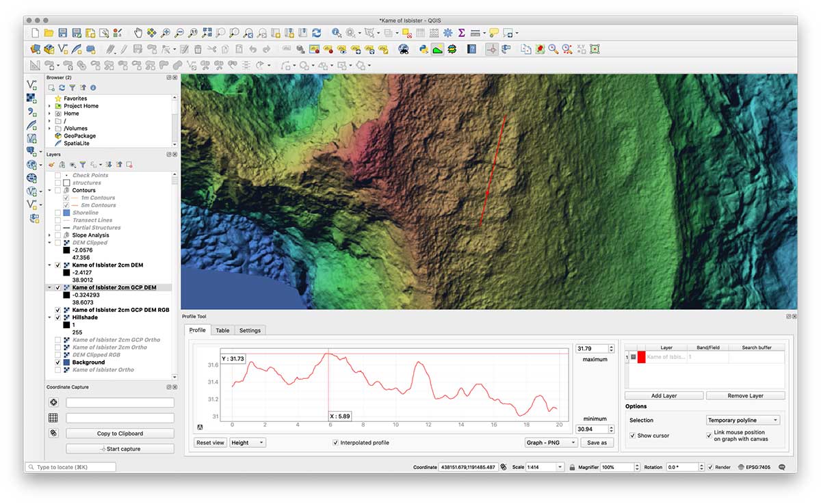This screenshot has height=504, width=821.
Task: Open the Settings tab in Profile Tool
Action: click(250, 330)
